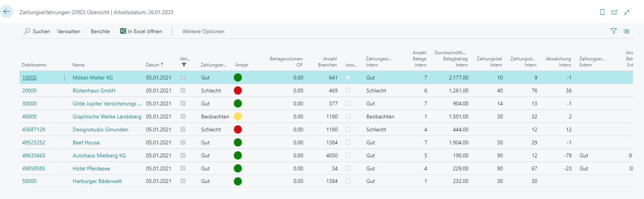644x199 pixels.
Task: Toggle Inso checkbox for Möbel-Meller KG
Action: [x=348, y=78]
